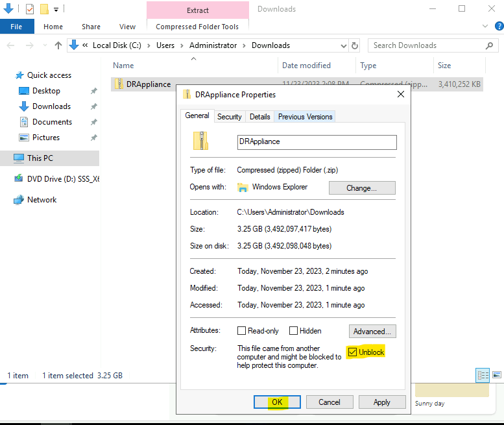This screenshot has height=425, width=504.
Task: Refresh the Downloads folder
Action: (x=355, y=45)
